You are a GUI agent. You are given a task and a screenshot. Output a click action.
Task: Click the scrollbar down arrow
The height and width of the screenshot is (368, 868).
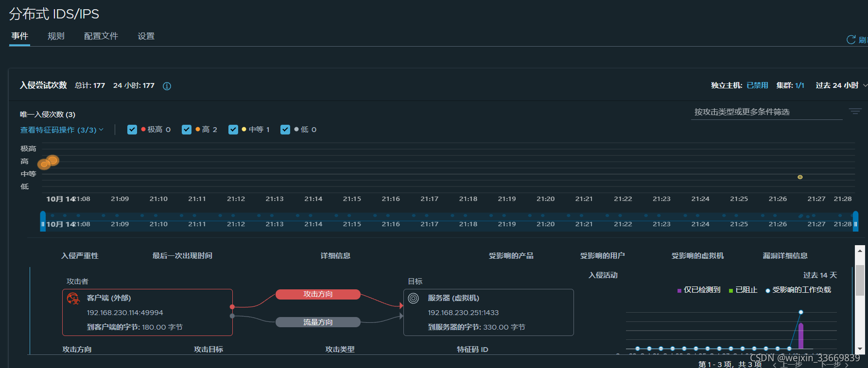(860, 349)
